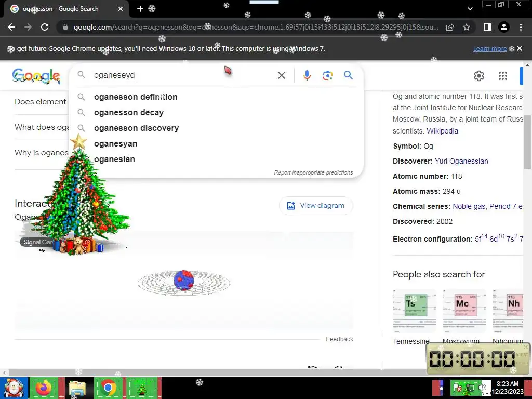Open Google apps grid

[x=503, y=76]
